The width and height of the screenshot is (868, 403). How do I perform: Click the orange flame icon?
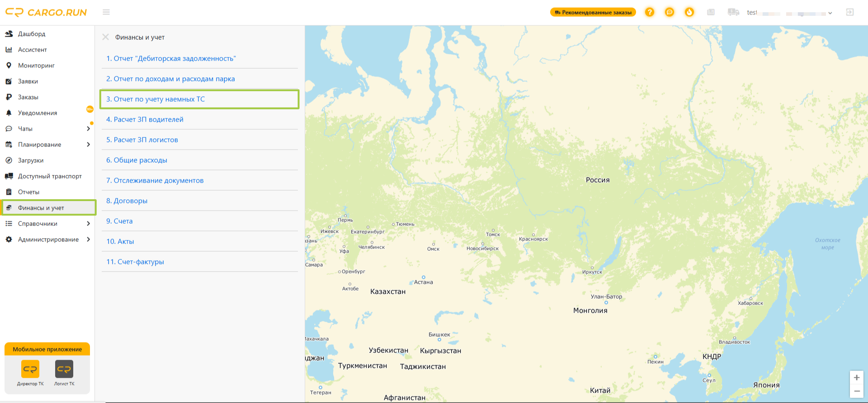pos(689,12)
